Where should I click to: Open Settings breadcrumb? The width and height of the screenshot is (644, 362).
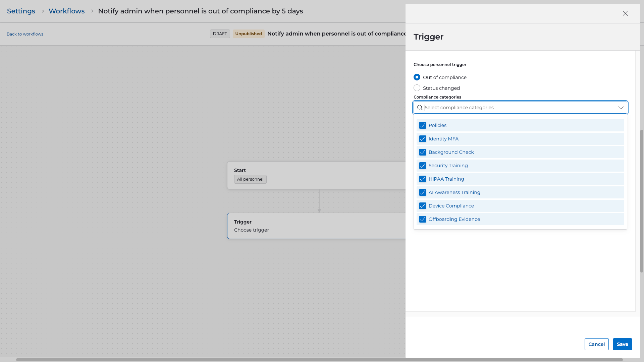point(21,11)
